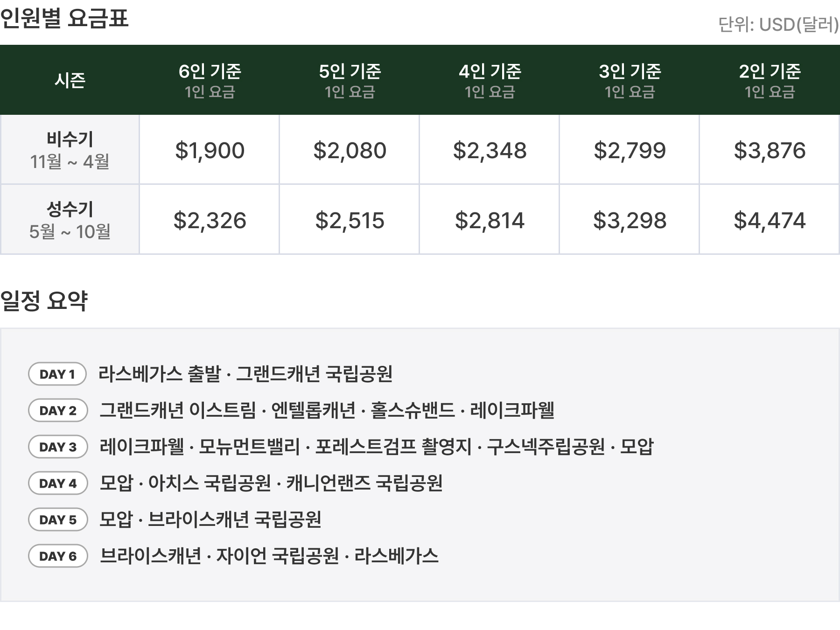The image size is (840, 630).
Task: Select the 3인 기준 column header
Action: 630,80
